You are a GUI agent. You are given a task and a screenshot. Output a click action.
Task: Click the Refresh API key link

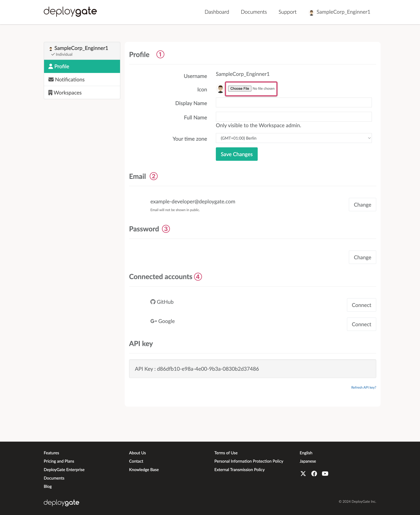[x=363, y=387]
